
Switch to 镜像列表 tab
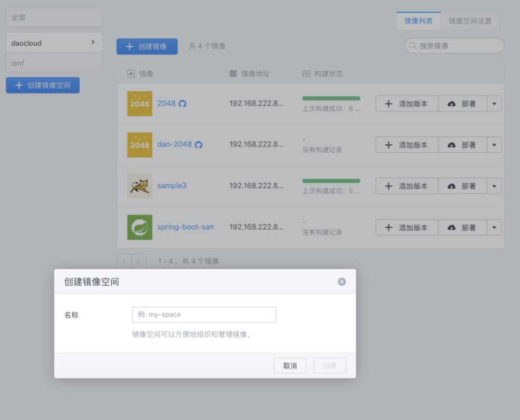click(x=418, y=21)
